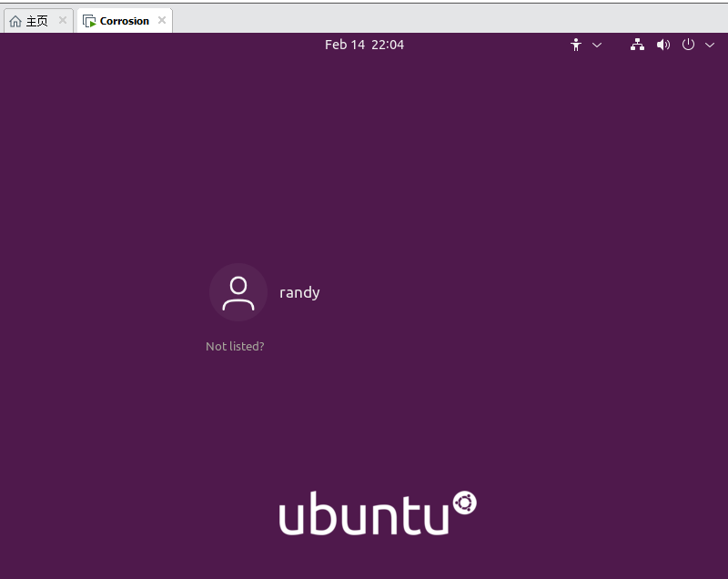
Task: Click the "Not listed?" link
Action: tap(235, 346)
